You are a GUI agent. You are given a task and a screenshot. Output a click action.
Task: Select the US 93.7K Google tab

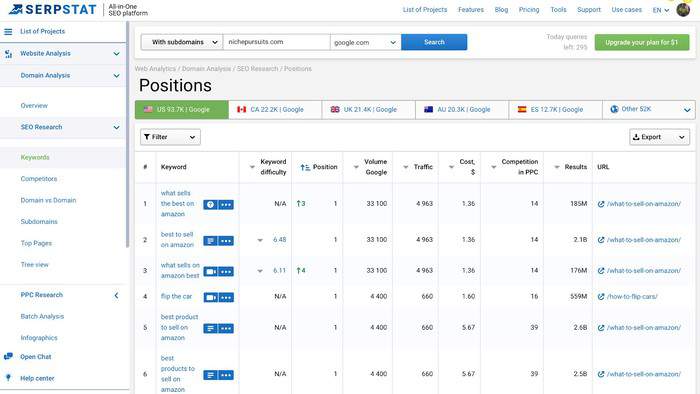point(182,109)
